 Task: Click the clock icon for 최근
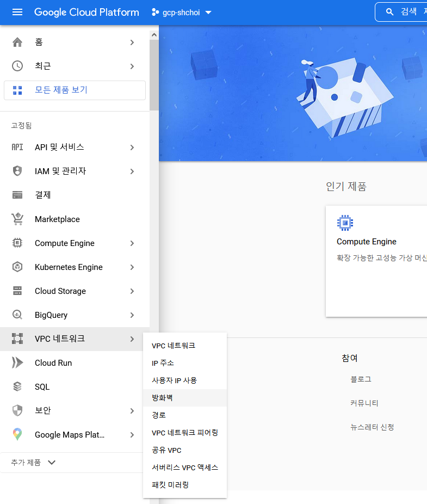tap(17, 66)
